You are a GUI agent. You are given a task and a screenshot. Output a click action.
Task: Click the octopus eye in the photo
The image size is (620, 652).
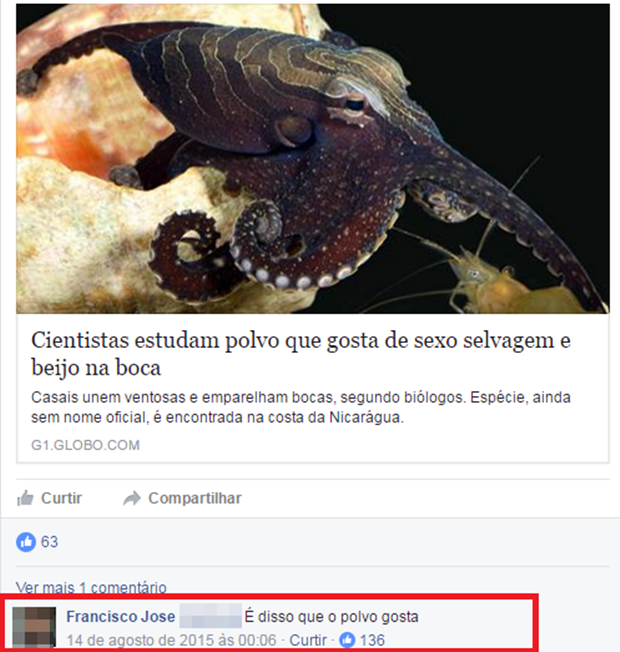353,102
